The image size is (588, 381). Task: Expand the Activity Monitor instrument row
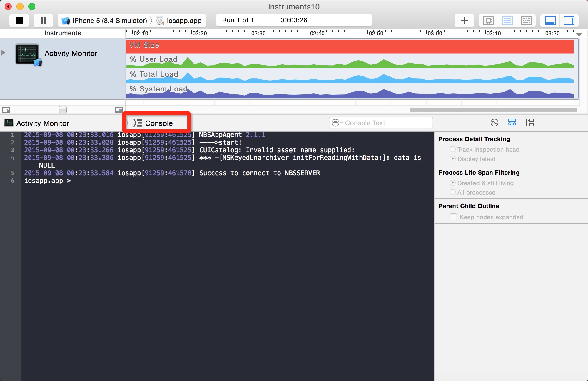tap(4, 53)
